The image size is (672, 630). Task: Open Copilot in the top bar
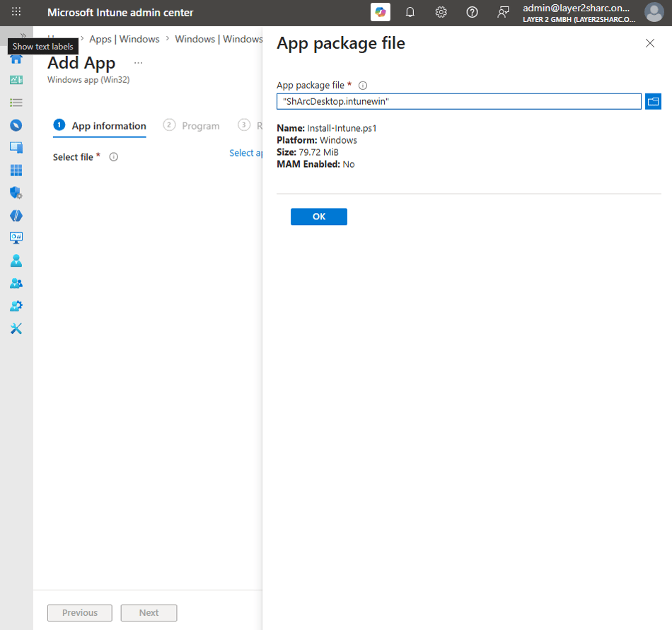(380, 12)
